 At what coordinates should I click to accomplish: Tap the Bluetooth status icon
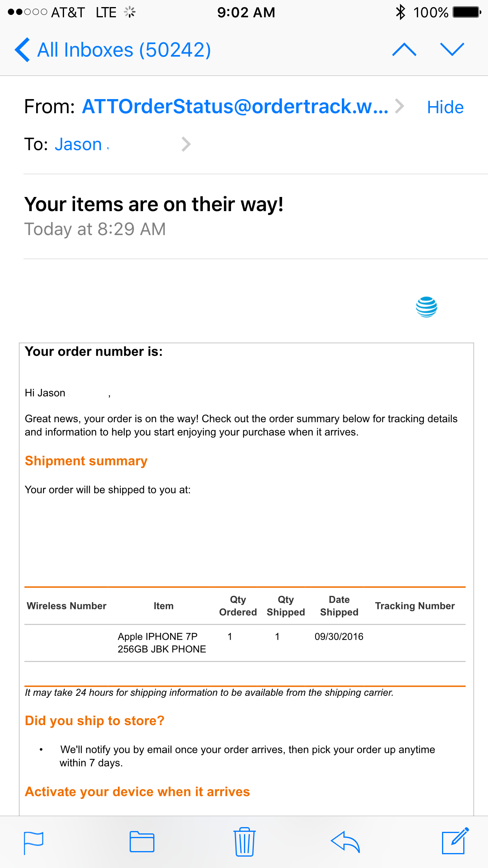[x=400, y=12]
